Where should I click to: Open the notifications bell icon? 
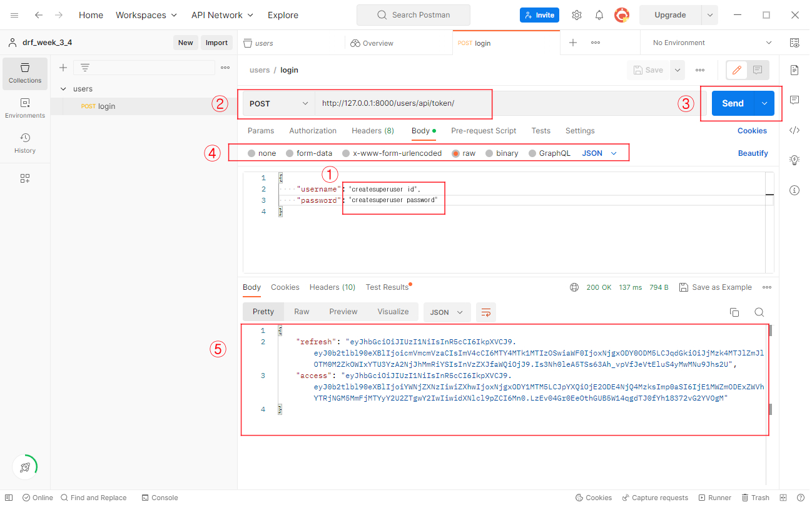pyautogui.click(x=599, y=15)
